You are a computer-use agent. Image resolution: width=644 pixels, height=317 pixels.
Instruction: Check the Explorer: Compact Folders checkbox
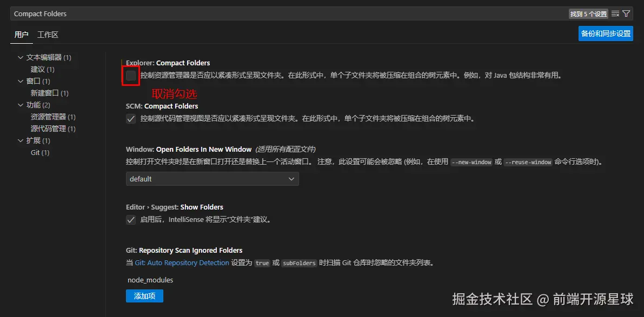click(130, 76)
